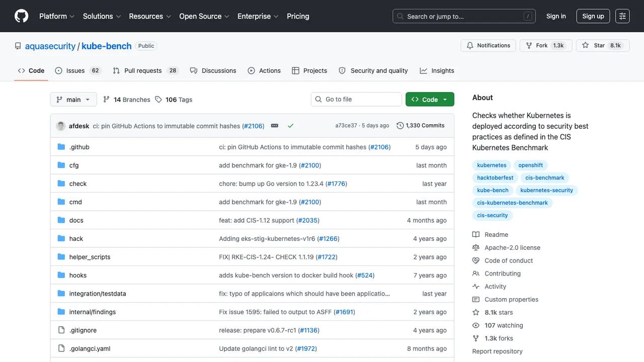
Task: Click the commits history clock icon
Action: click(400, 126)
